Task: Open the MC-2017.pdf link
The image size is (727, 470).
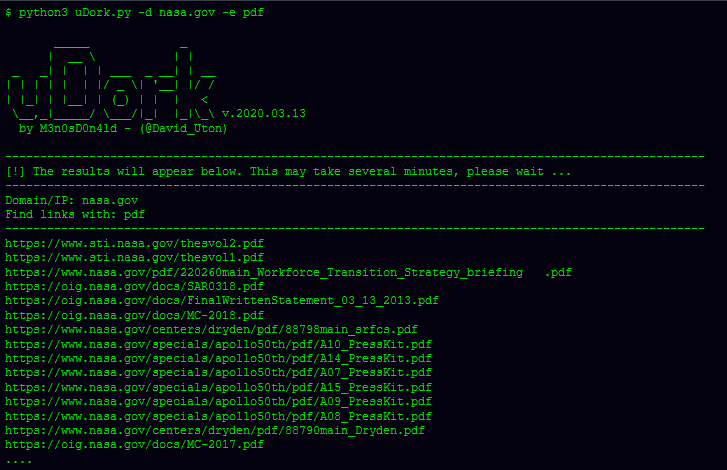Action: (x=134, y=445)
